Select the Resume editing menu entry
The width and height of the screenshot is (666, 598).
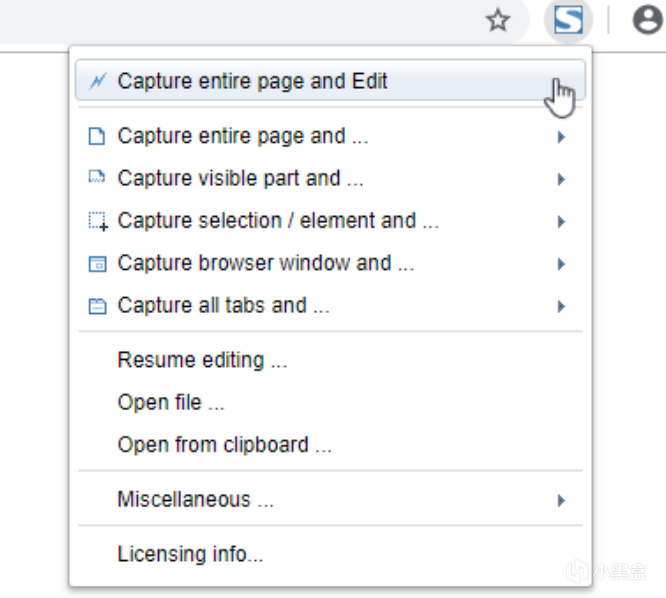(x=202, y=360)
